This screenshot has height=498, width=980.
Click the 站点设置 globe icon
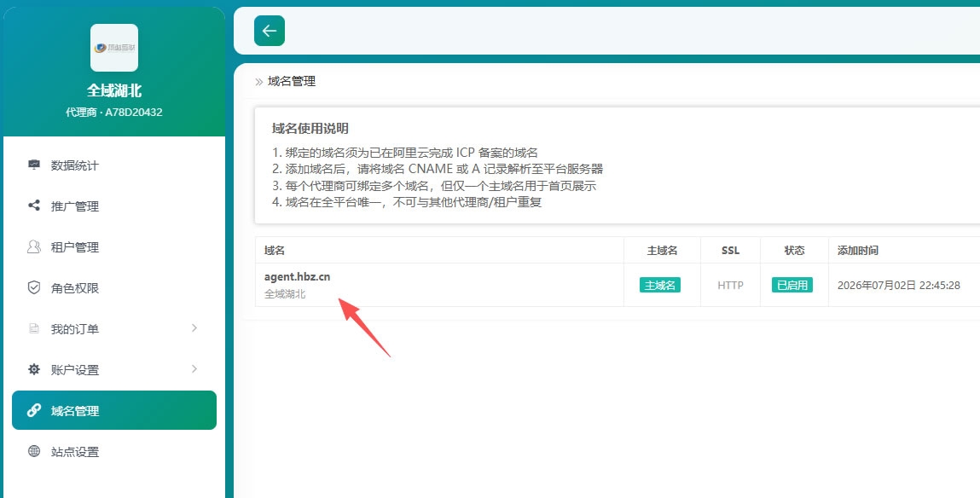tap(34, 451)
